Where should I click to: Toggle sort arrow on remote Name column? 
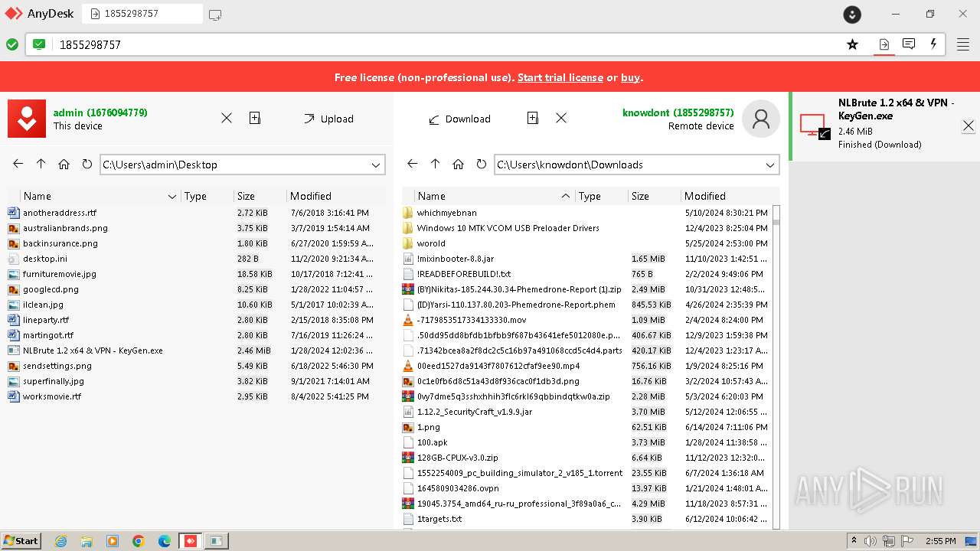[566, 197]
